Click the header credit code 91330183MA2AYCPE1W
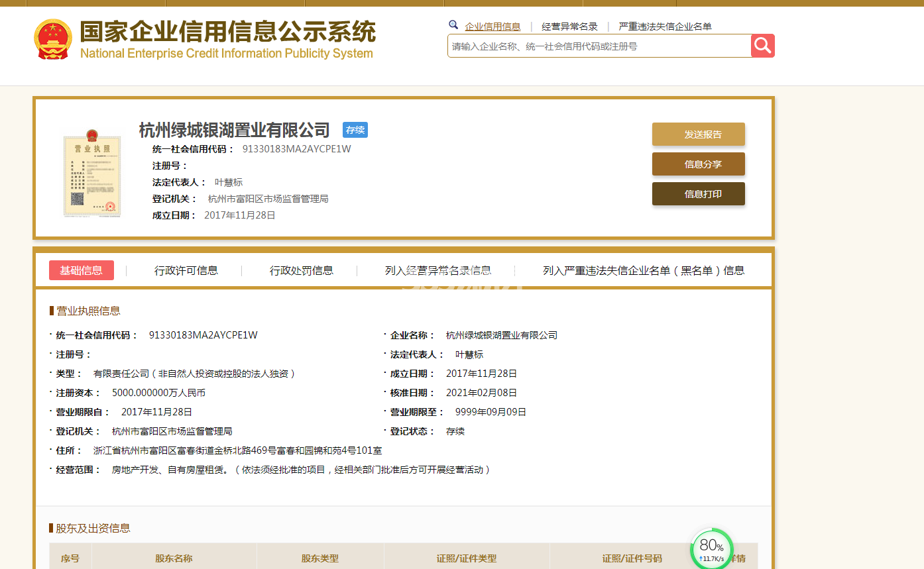 [x=297, y=149]
